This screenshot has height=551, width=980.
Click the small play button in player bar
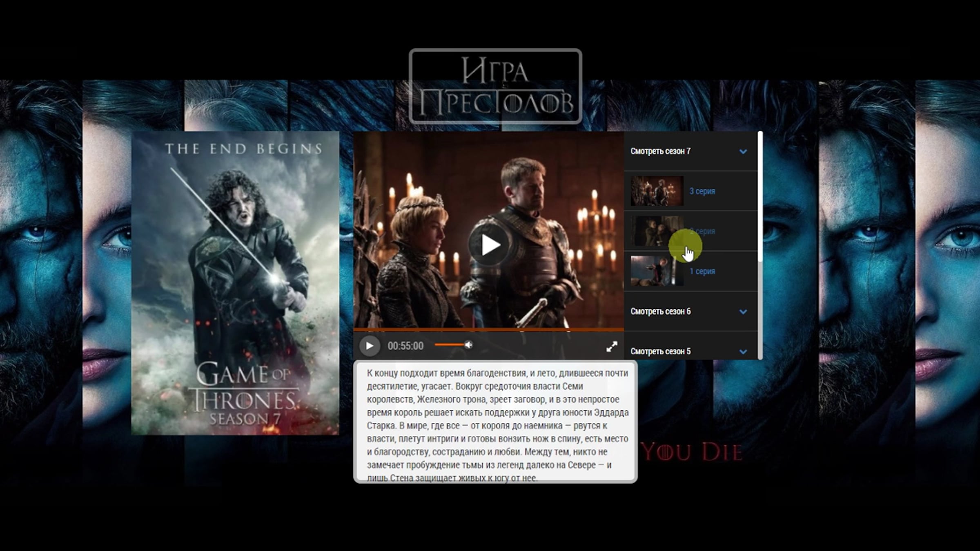pyautogui.click(x=370, y=346)
